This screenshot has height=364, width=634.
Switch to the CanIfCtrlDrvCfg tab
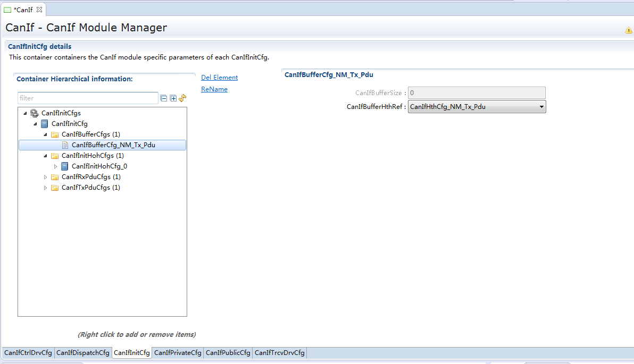pyautogui.click(x=28, y=353)
